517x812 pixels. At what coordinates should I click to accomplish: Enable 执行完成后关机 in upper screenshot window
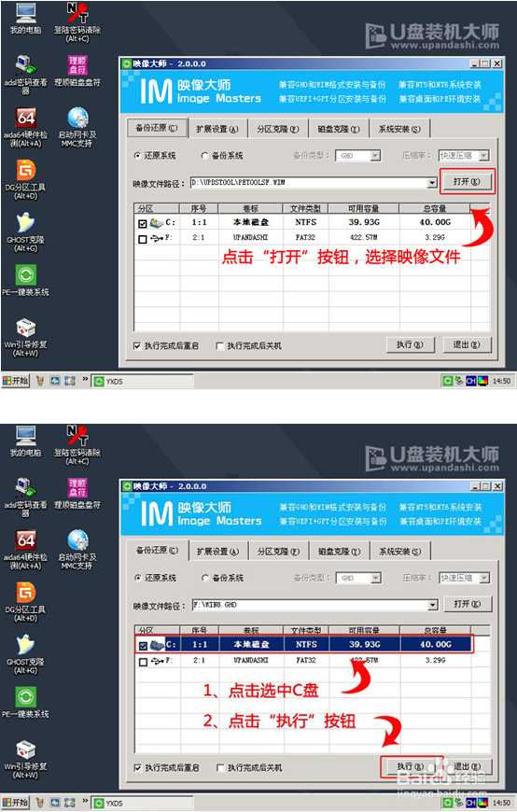coord(219,346)
